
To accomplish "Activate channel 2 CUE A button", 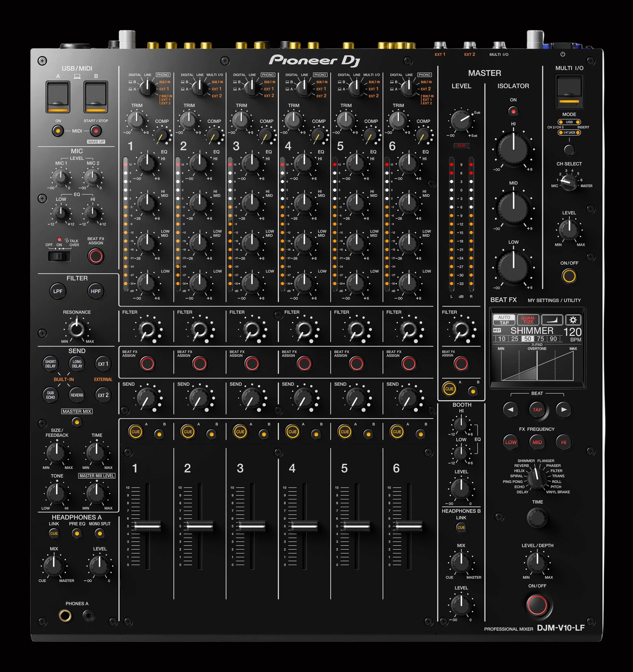I will pyautogui.click(x=188, y=432).
